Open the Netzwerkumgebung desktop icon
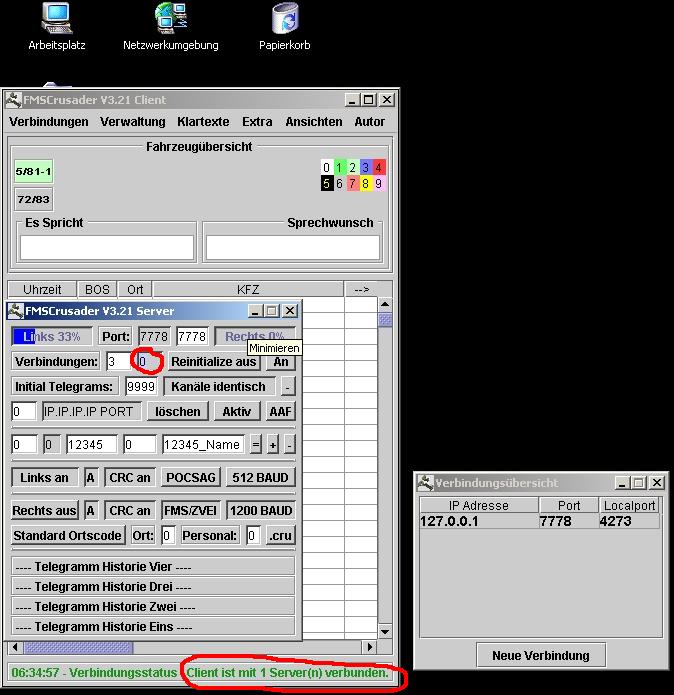The width and height of the screenshot is (674, 695). click(170, 20)
